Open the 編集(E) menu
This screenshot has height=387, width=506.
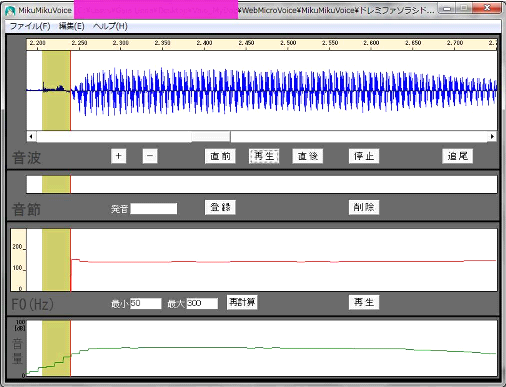72,26
